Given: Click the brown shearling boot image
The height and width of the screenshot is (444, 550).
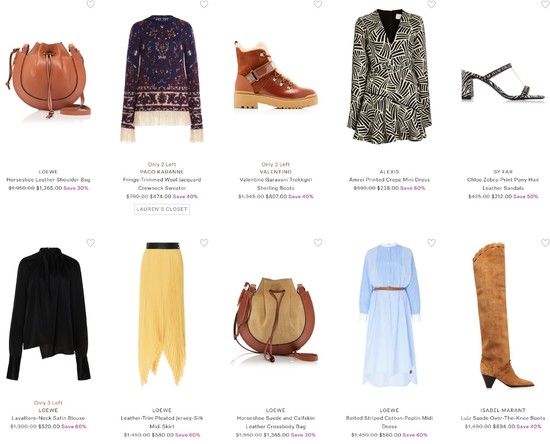Looking at the screenshot, I should (x=276, y=75).
